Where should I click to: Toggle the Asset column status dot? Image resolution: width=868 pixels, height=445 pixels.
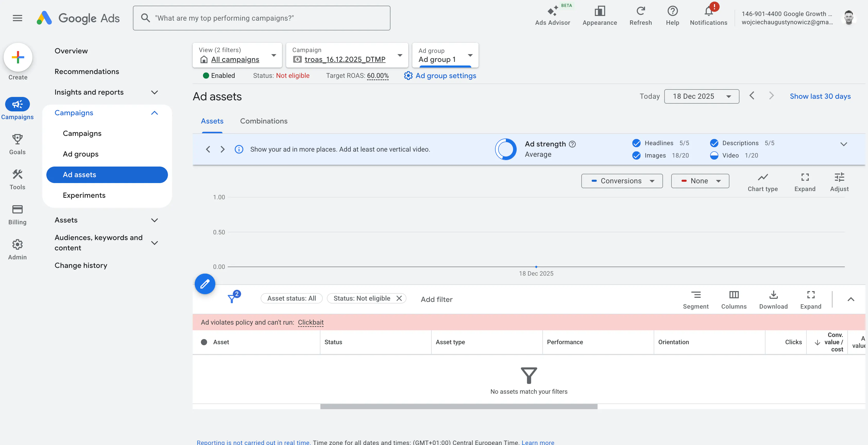(x=204, y=342)
